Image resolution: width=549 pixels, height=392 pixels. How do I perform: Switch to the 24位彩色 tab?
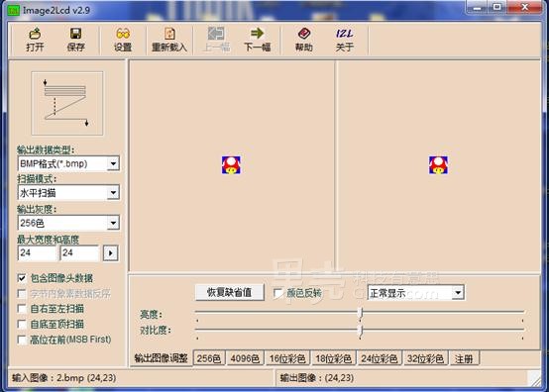point(380,358)
